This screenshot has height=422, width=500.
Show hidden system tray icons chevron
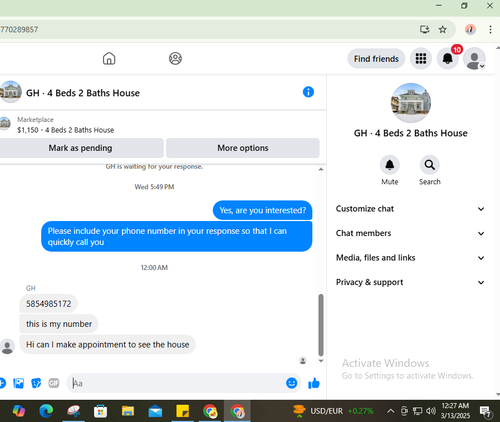(390, 411)
